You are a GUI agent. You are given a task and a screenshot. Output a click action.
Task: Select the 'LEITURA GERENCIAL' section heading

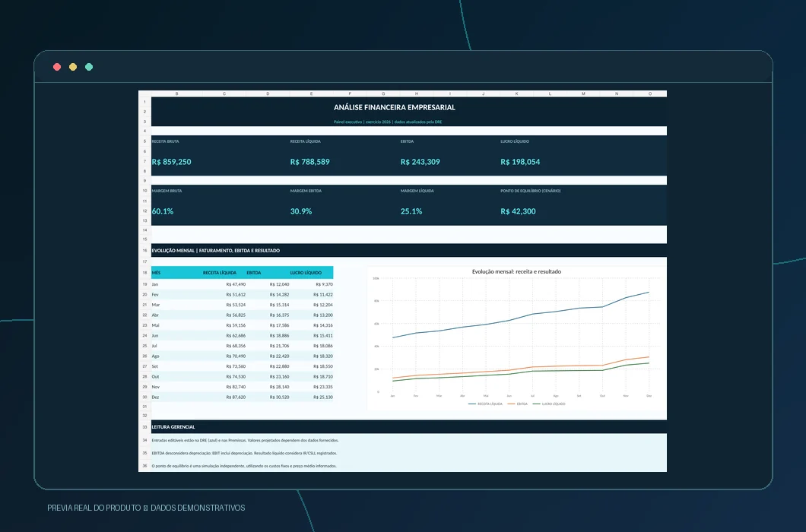click(173, 427)
